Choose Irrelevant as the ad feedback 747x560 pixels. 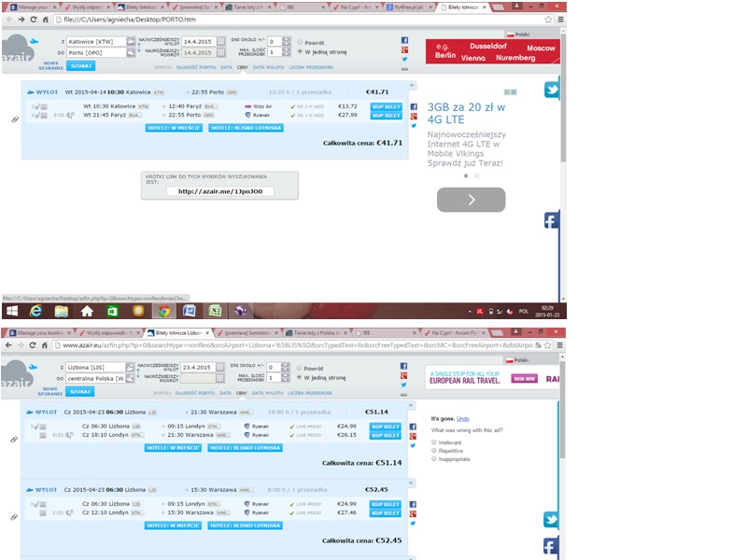tap(433, 442)
